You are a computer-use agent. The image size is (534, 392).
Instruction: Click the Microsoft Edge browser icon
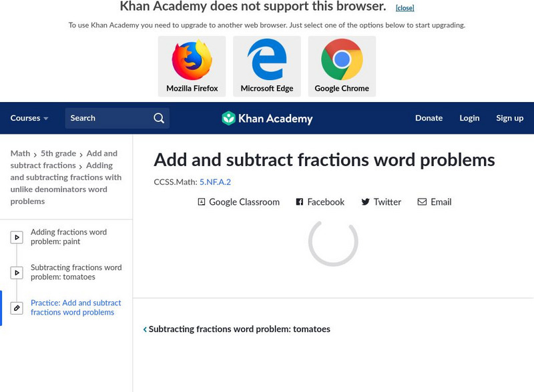point(267,61)
